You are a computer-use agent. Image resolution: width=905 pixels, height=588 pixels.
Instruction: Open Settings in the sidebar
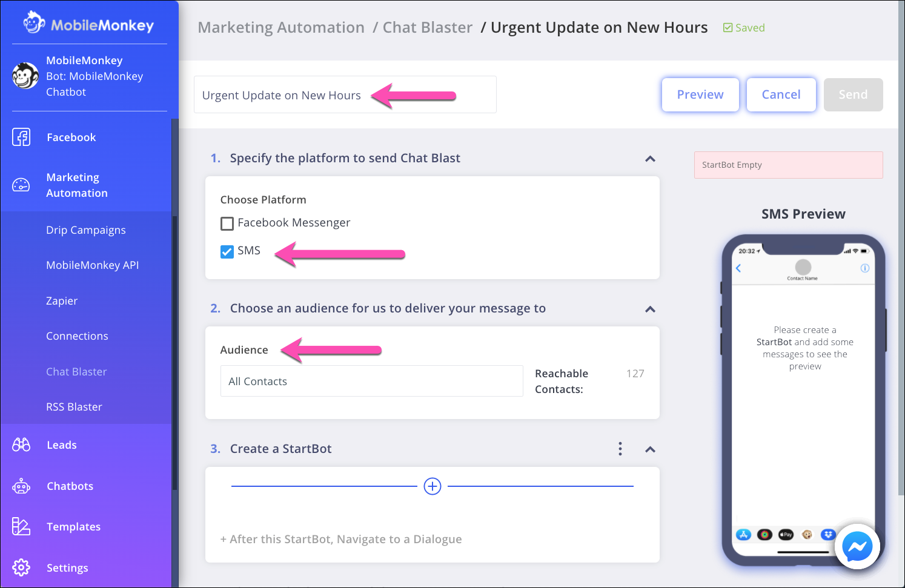pyautogui.click(x=67, y=568)
